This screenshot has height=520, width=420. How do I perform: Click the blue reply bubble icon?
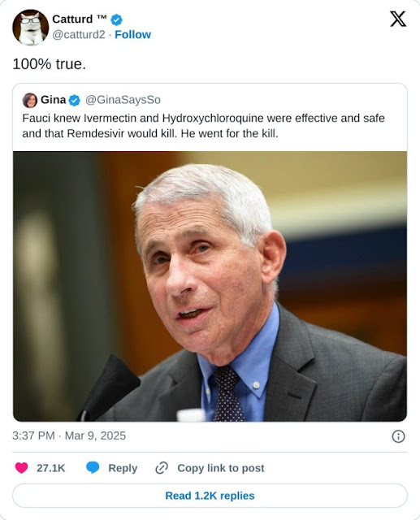(x=93, y=468)
